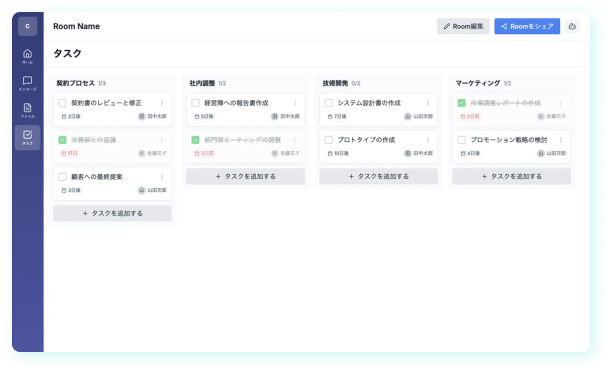The height and width of the screenshot is (372, 610).
Task: Uncheck the 部門間ミーティングの調整 task checkbox
Action: point(195,140)
